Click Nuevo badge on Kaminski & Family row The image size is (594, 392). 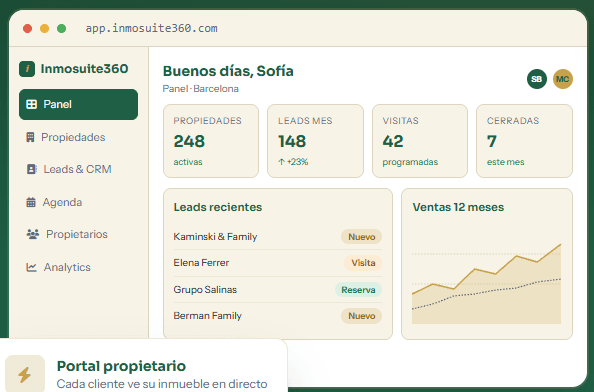pyautogui.click(x=361, y=237)
